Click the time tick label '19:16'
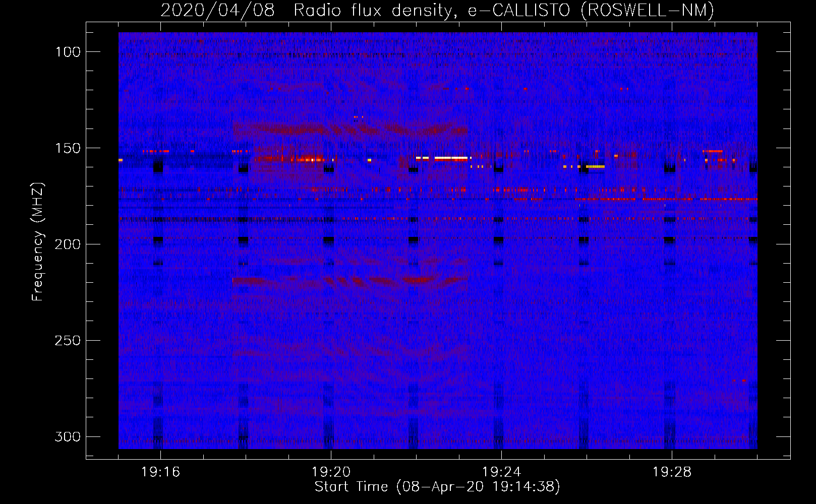816x504 pixels. point(161,472)
